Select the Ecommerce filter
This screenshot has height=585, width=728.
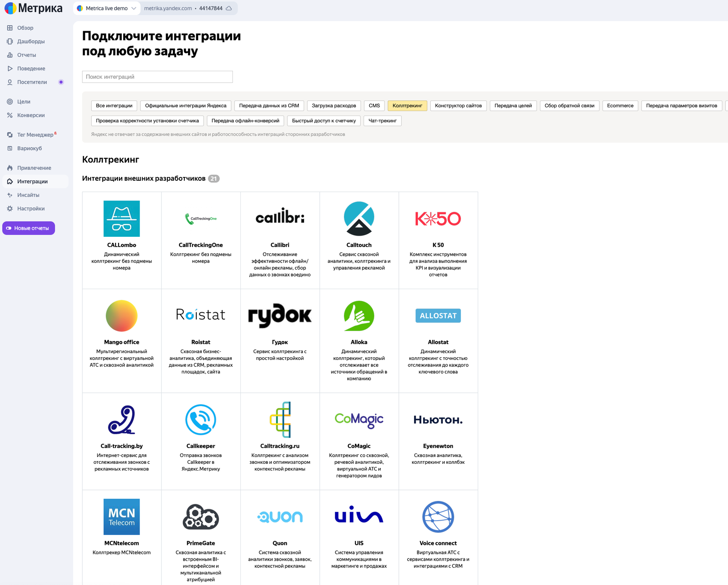click(x=620, y=106)
